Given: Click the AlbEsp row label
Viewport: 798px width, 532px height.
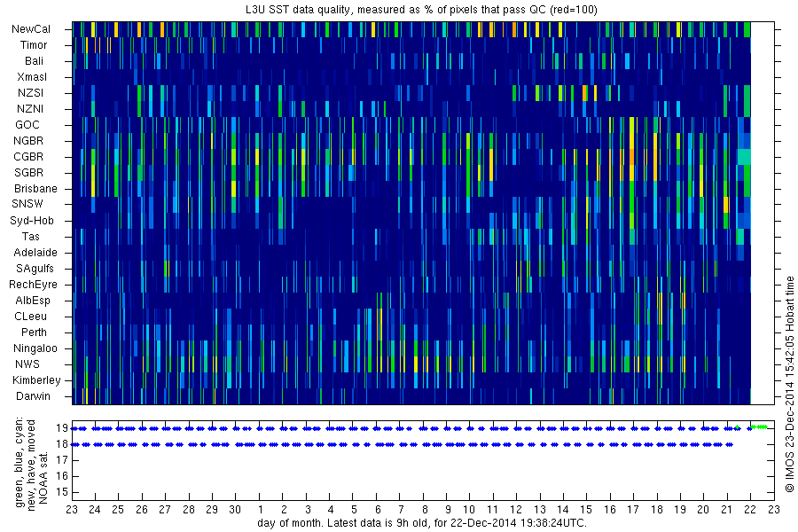Looking at the screenshot, I should pos(33,301).
